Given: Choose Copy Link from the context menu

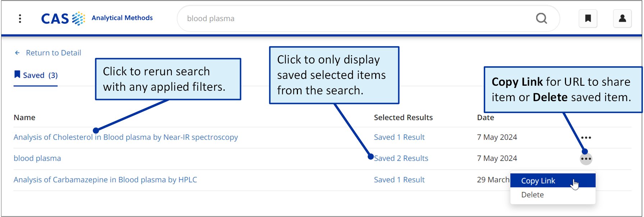Looking at the screenshot, I should tap(553, 181).
